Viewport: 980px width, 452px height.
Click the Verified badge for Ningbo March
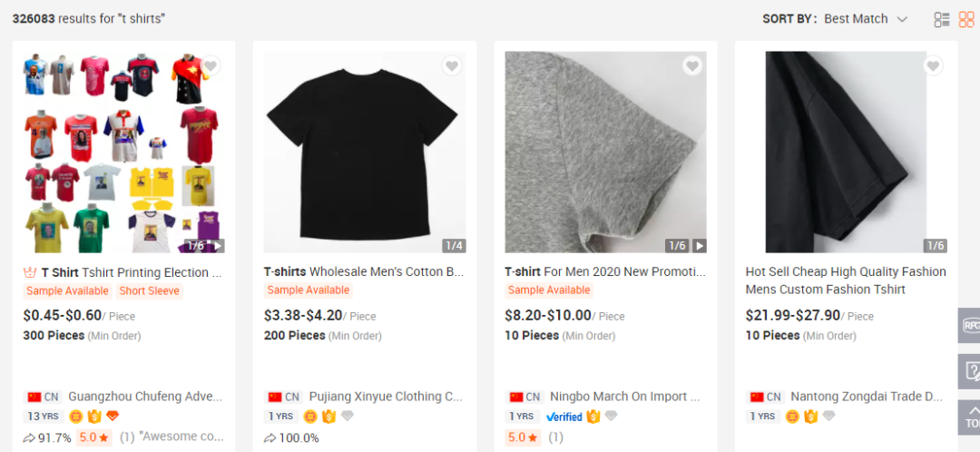click(x=563, y=417)
